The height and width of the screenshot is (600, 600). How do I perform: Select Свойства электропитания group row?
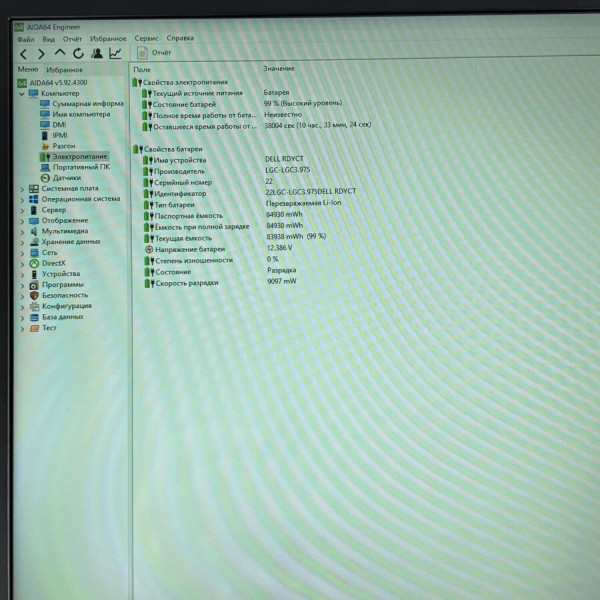pyautogui.click(x=180, y=82)
